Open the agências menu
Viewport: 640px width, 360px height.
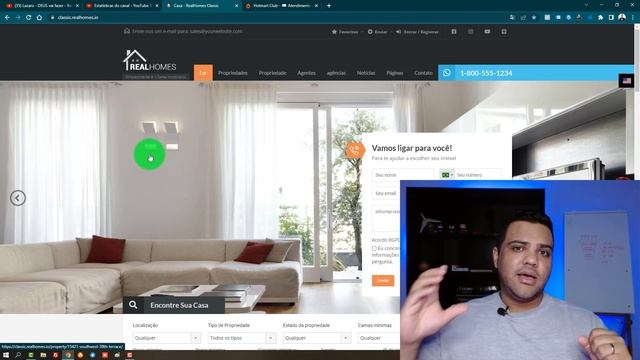point(336,73)
